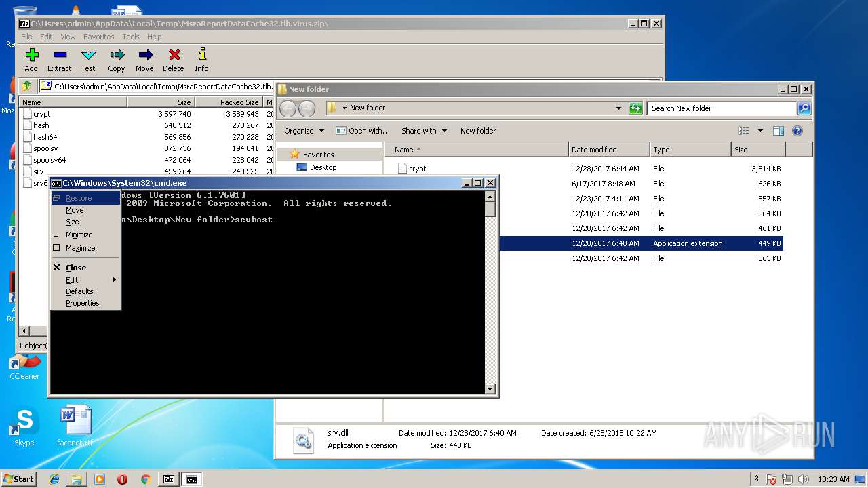868x488 pixels.
Task: Sort Explorer files by Size column
Action: (x=758, y=150)
